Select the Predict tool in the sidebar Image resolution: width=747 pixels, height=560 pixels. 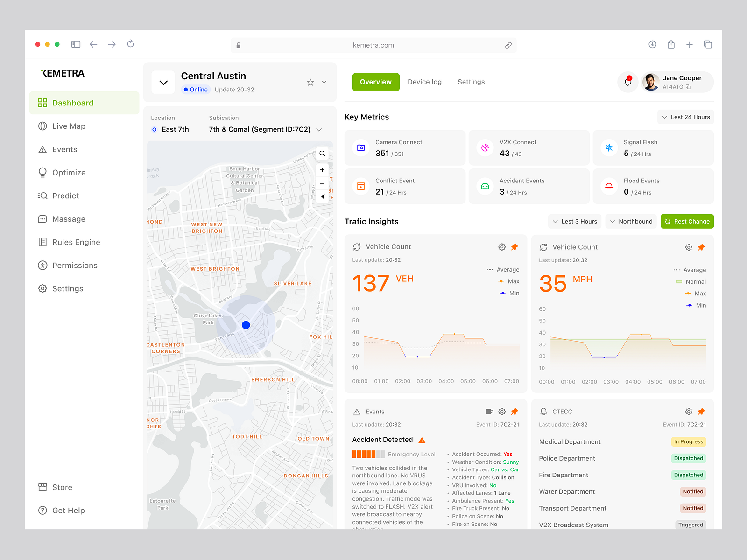click(65, 196)
